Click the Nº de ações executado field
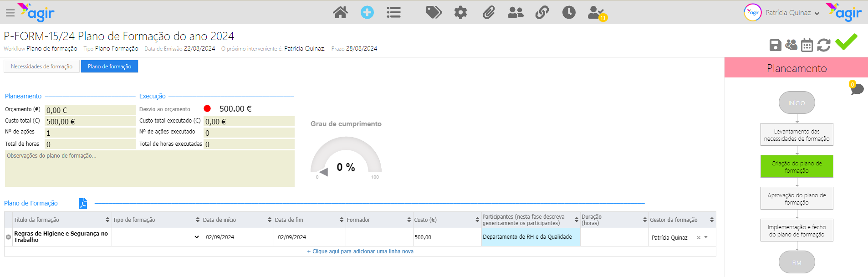The image size is (868, 277). [x=249, y=133]
